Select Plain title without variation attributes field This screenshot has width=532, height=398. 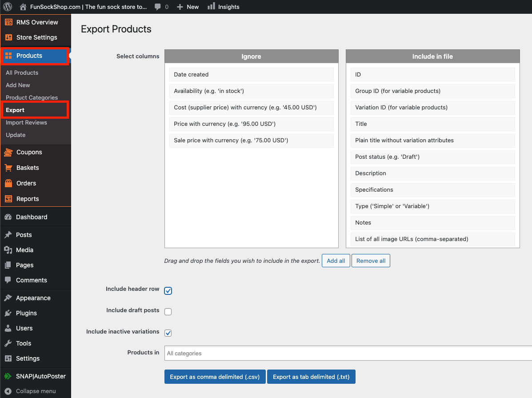tap(432, 141)
